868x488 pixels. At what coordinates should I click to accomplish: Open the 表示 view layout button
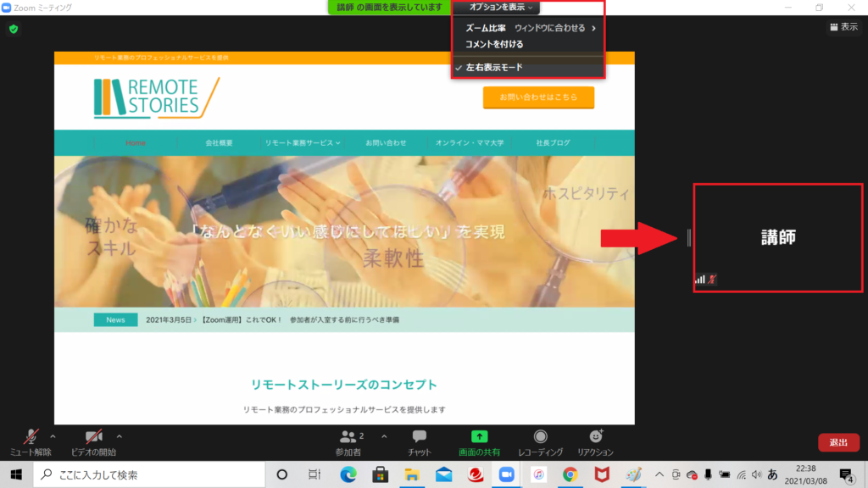coord(843,27)
